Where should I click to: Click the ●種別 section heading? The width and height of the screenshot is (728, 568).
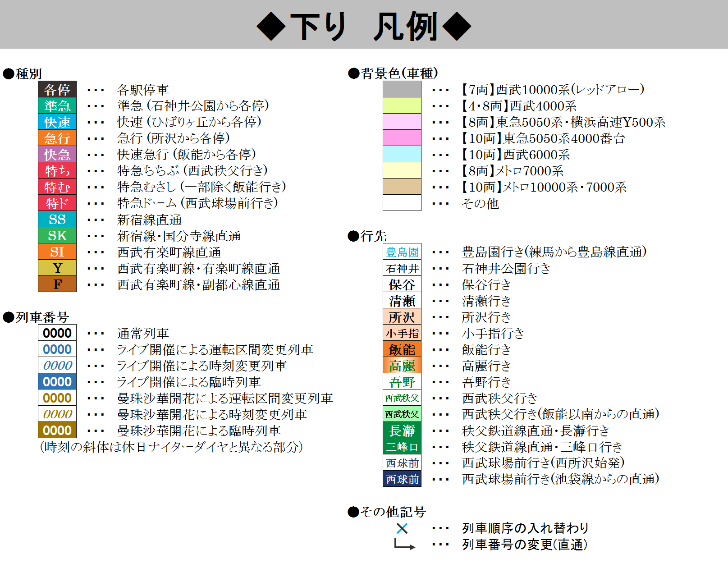pos(23,73)
